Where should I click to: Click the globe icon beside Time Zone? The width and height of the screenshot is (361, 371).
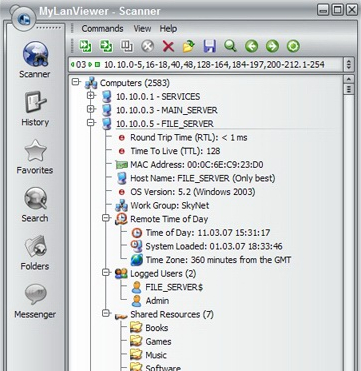(137, 260)
